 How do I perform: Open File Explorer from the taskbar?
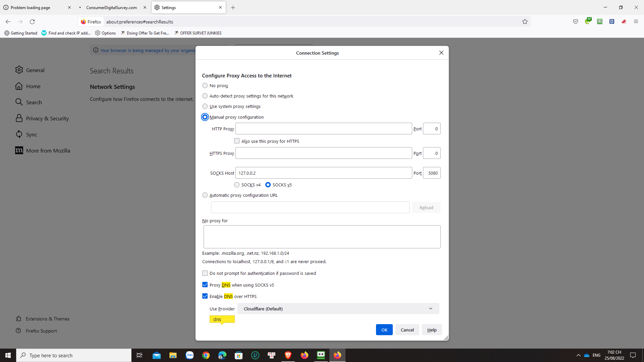pyautogui.click(x=173, y=355)
